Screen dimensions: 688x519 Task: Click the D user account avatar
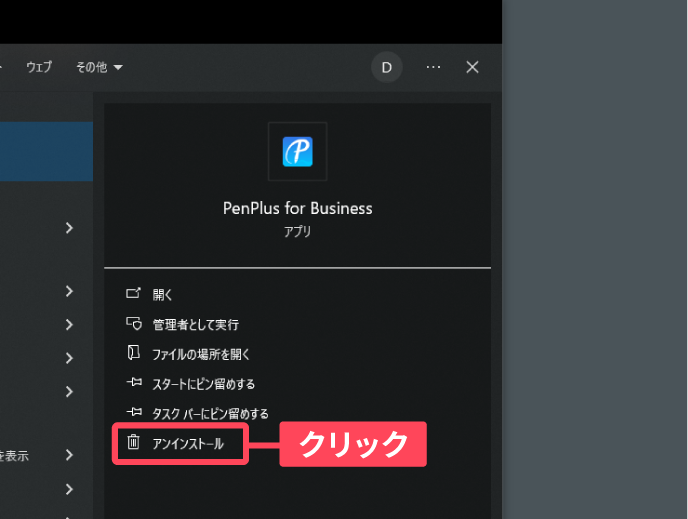(x=387, y=67)
